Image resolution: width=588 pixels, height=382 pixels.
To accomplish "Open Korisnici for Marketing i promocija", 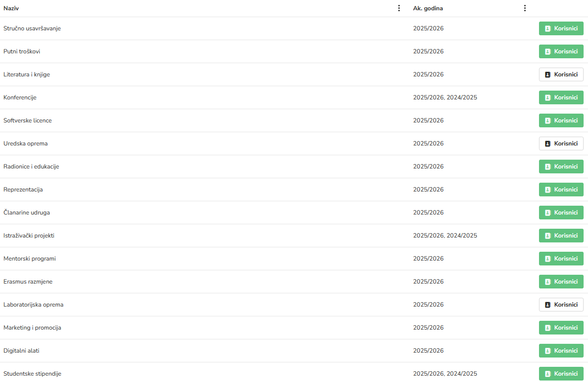I will click(x=561, y=328).
